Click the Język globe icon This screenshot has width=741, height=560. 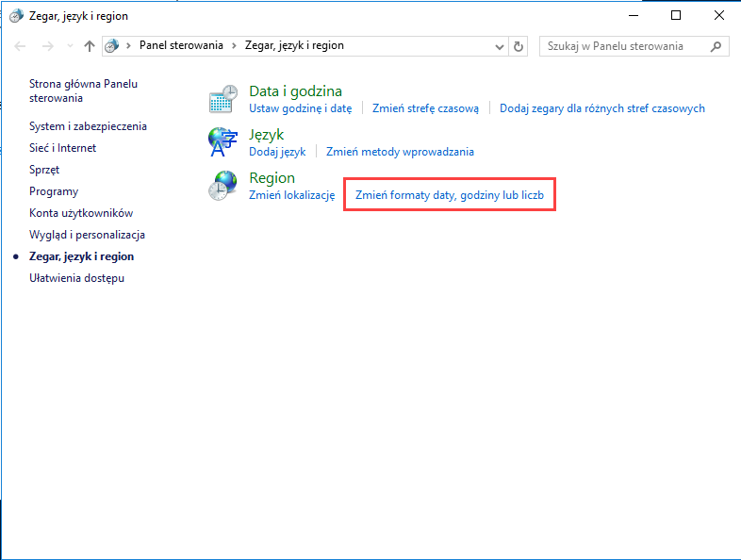(x=223, y=142)
